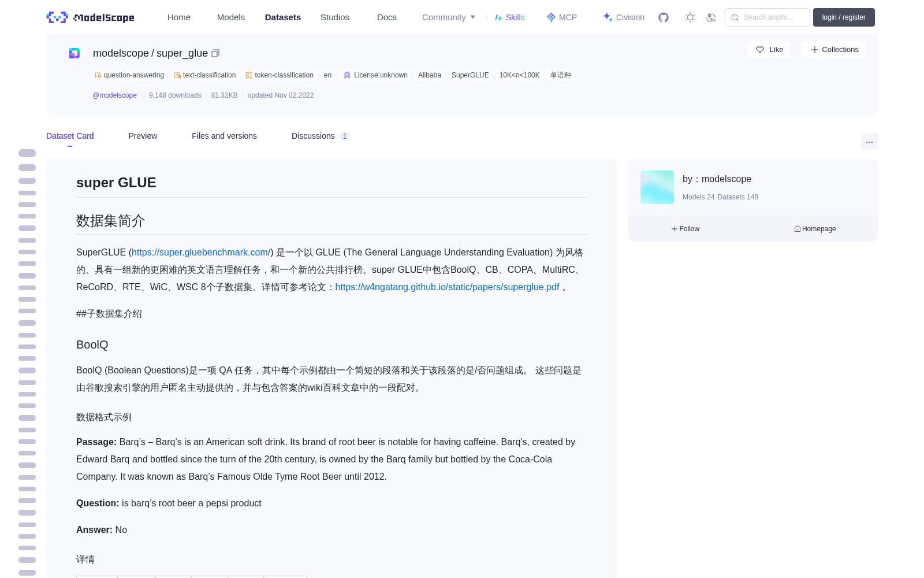Open the @modelscope owner link
924x578 pixels.
coord(114,95)
